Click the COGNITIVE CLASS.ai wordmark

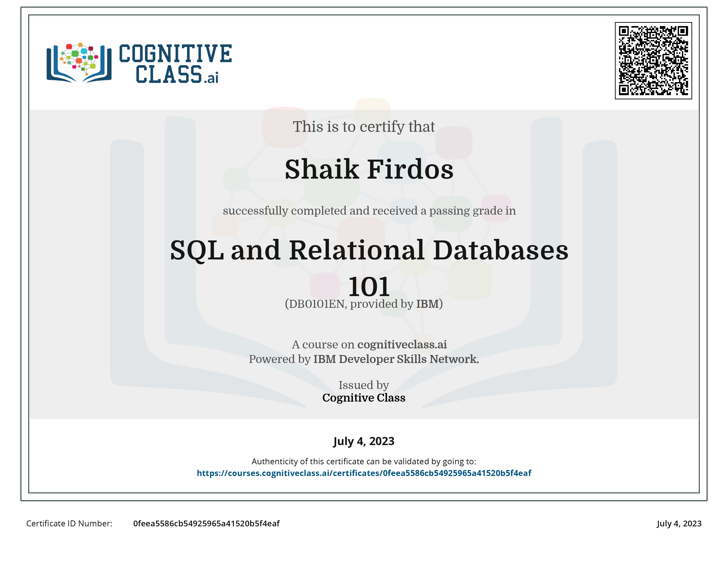click(175, 63)
